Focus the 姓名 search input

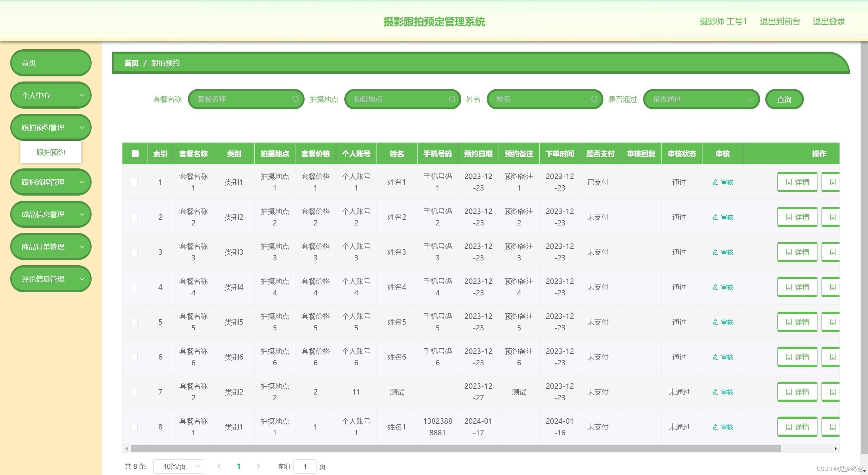(x=545, y=99)
